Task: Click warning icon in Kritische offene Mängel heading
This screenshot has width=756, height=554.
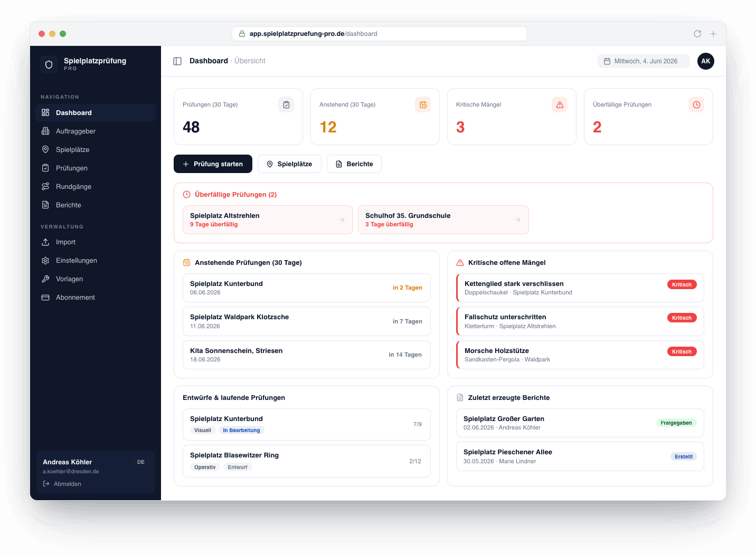Action: point(460,263)
